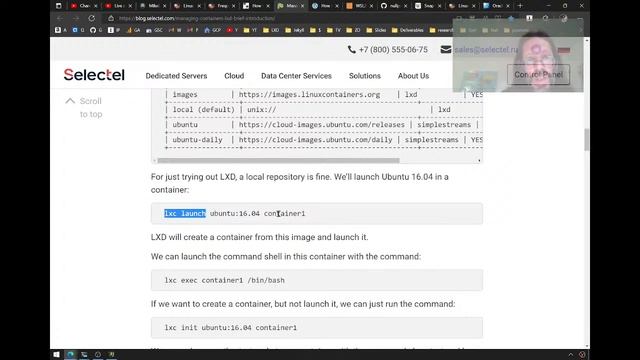This screenshot has width=640, height=360.
Task: Click the 'lxc exec container1 /bin/bash' code line
Action: (x=224, y=280)
